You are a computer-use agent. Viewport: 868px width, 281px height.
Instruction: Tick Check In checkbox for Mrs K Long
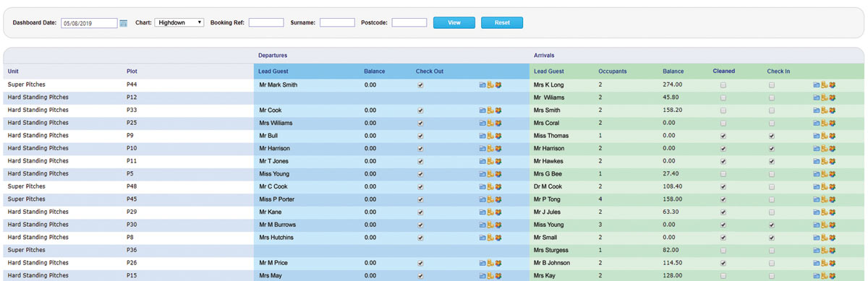[772, 85]
